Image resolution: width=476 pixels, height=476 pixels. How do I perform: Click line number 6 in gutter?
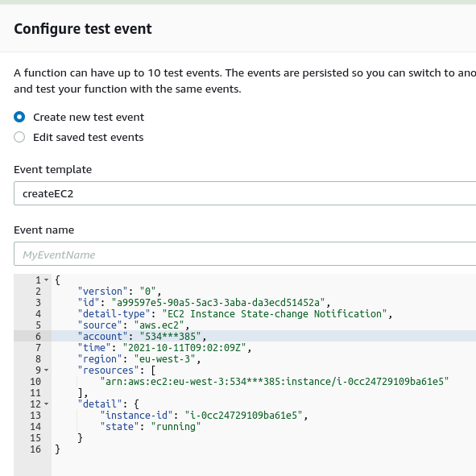click(38, 337)
